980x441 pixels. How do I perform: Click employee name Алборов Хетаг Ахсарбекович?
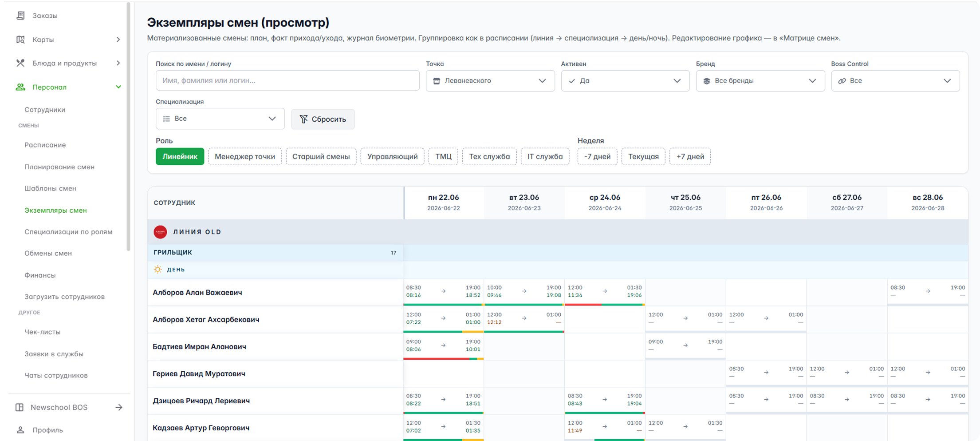pyautogui.click(x=206, y=319)
